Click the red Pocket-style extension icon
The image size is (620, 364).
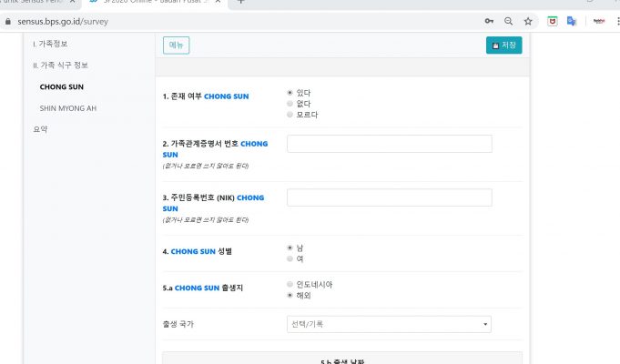553,20
